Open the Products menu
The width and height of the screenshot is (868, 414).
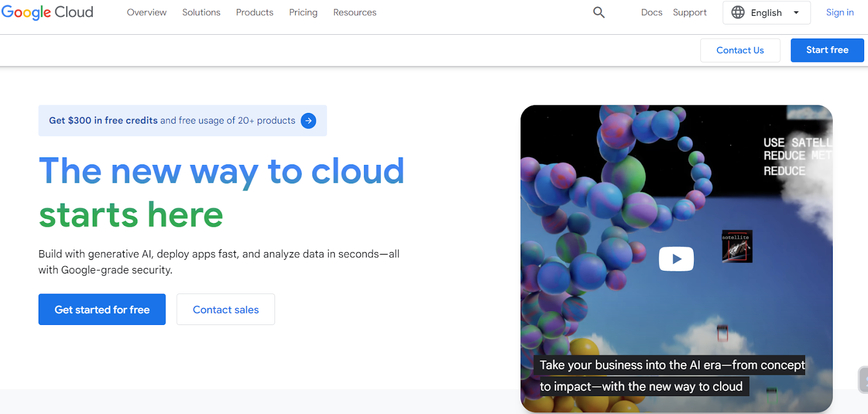[254, 12]
